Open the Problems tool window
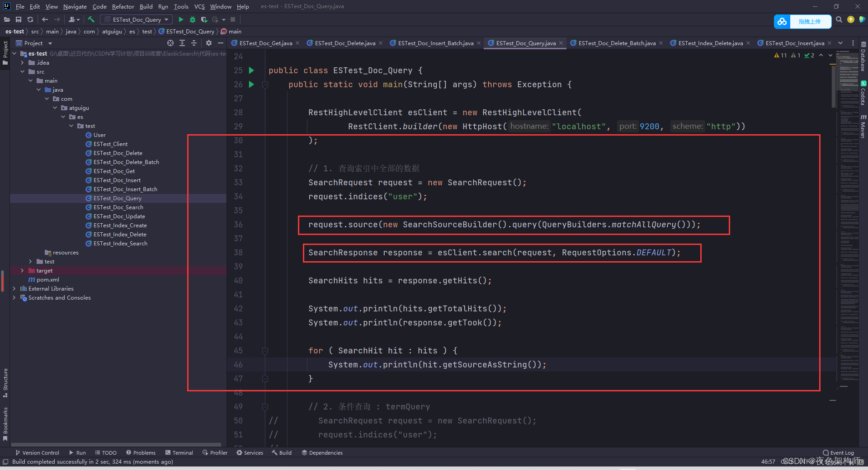The height and width of the screenshot is (470, 868). click(x=141, y=452)
